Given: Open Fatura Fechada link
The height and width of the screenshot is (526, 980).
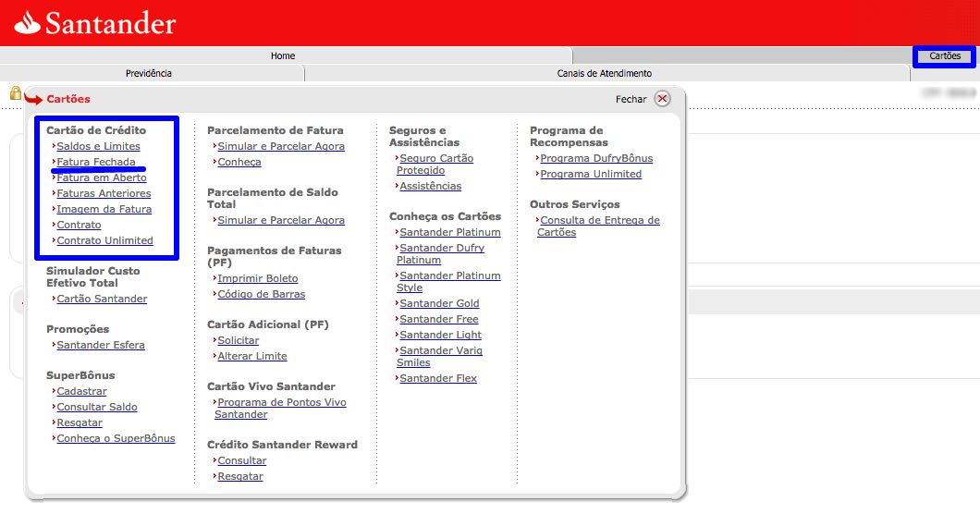Looking at the screenshot, I should tap(95, 162).
